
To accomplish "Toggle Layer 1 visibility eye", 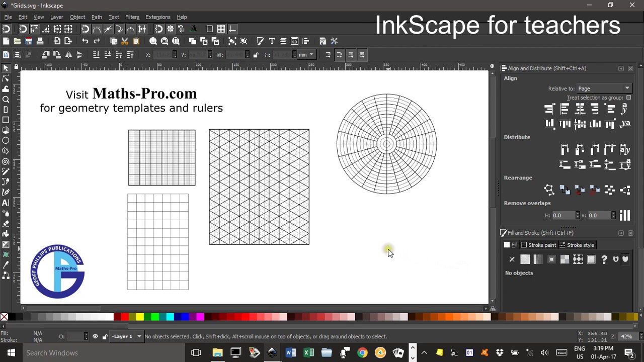I will coord(95,336).
